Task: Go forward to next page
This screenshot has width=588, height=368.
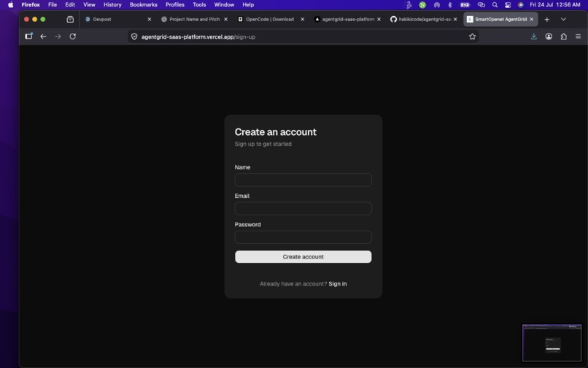Action: point(58,37)
